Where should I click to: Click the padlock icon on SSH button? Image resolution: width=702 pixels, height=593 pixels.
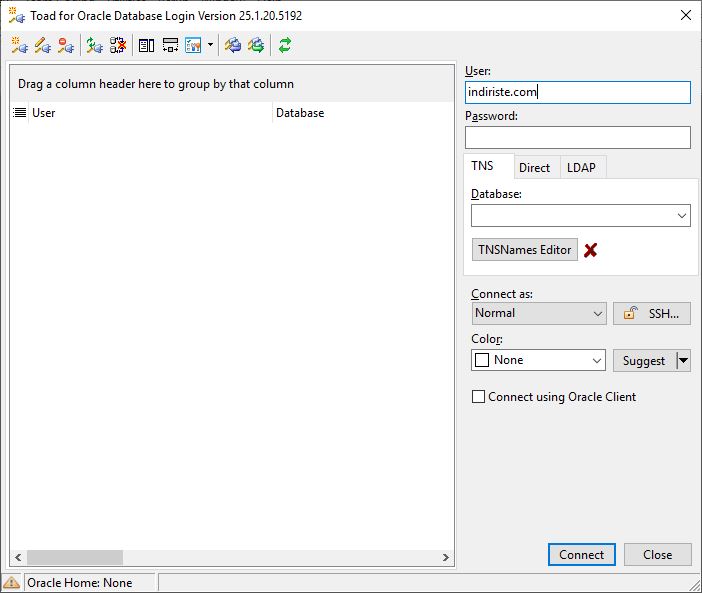tap(631, 313)
